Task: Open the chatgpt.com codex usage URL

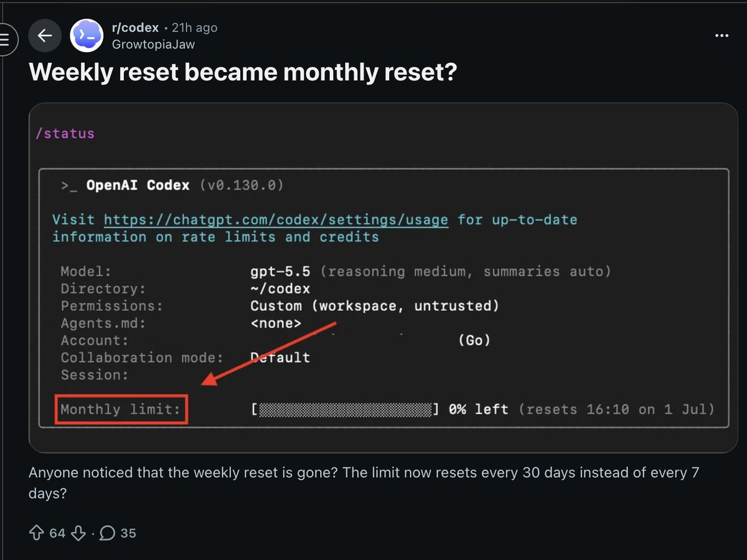Action: click(x=276, y=220)
